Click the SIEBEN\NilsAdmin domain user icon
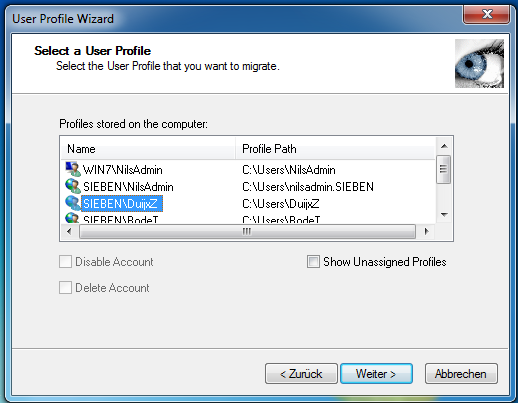This screenshot has height=403, width=518. (73, 186)
